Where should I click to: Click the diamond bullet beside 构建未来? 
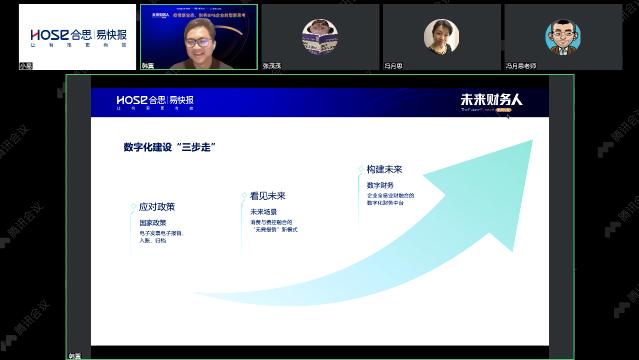361,169
